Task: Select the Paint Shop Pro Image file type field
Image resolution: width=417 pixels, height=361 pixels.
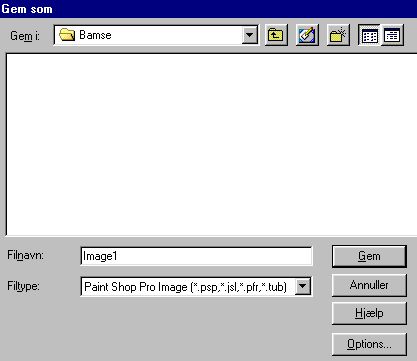Action: pos(196,286)
